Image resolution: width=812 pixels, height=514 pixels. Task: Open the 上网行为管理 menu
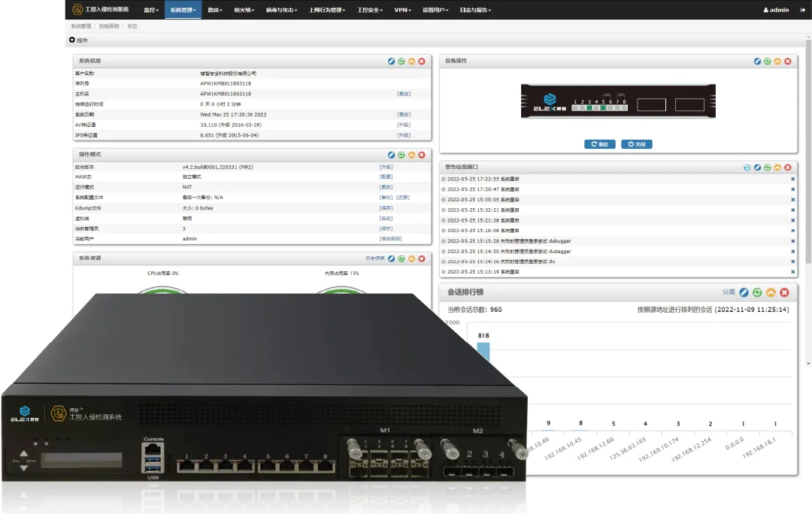tap(327, 10)
